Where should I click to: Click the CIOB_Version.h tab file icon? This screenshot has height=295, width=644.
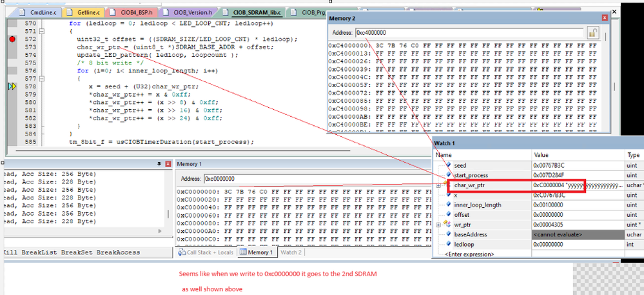[167, 12]
